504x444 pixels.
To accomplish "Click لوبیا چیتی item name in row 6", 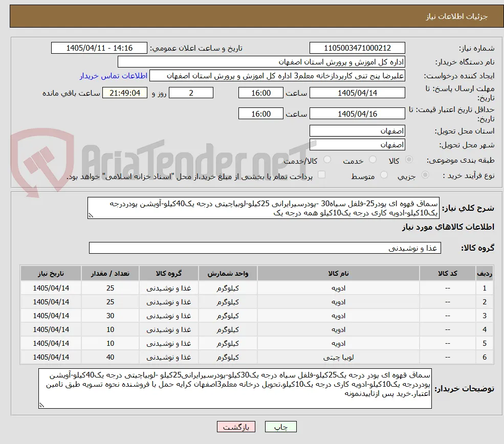I will pos(338,357).
